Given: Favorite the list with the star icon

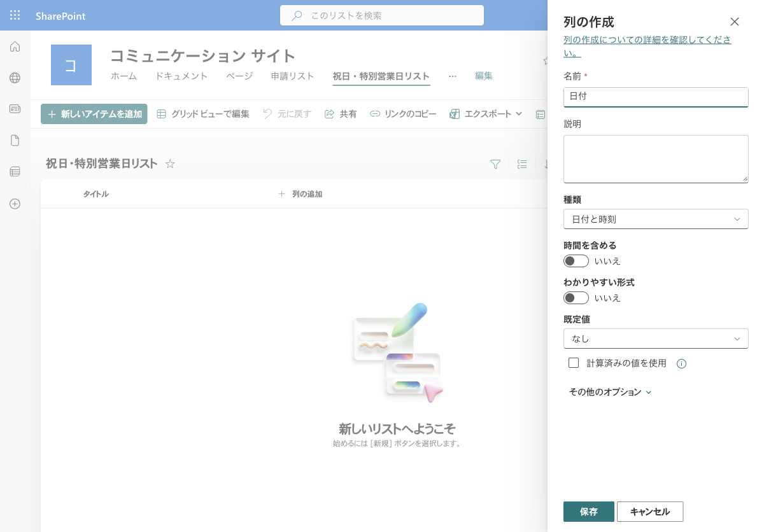Looking at the screenshot, I should click(170, 164).
